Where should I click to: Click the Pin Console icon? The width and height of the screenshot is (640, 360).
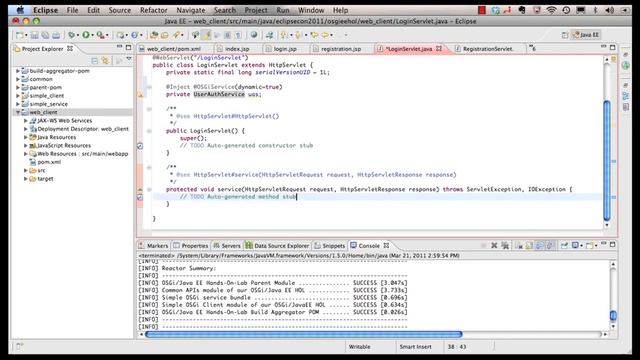coord(564,245)
